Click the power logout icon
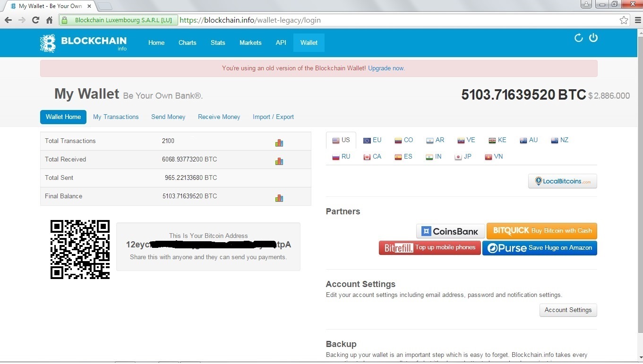The height and width of the screenshot is (364, 643). [x=593, y=38]
